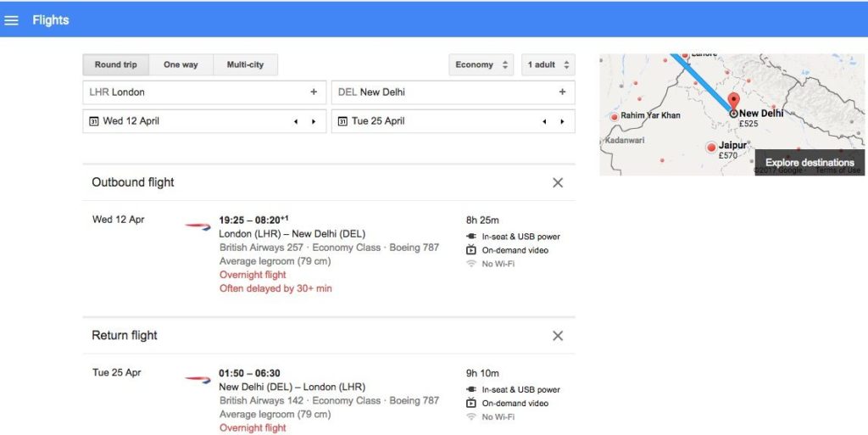Click the Explore destinations button on map
This screenshot has width=868, height=435.
pos(810,163)
